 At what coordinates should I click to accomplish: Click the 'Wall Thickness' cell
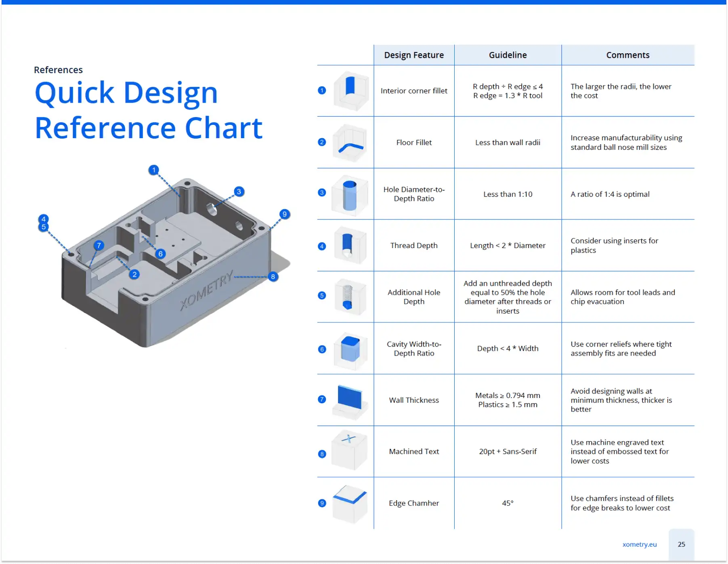click(x=414, y=400)
